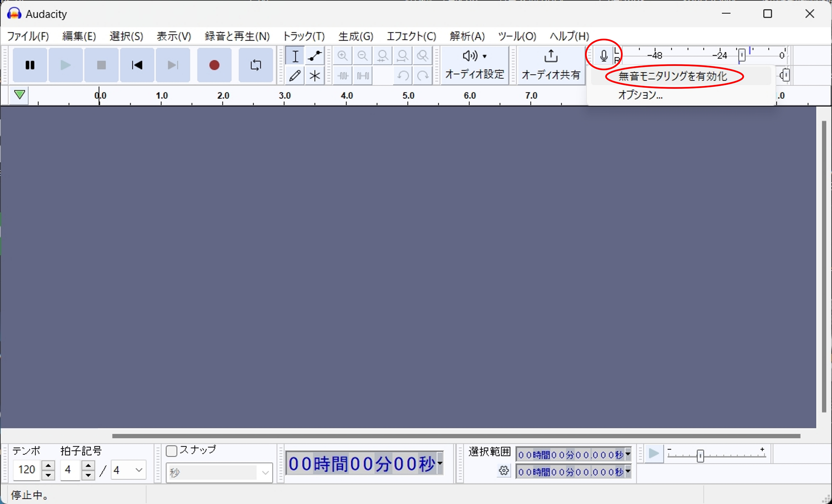This screenshot has height=504, width=832.
Task: Open the selection start time format dropdown
Action: point(628,454)
